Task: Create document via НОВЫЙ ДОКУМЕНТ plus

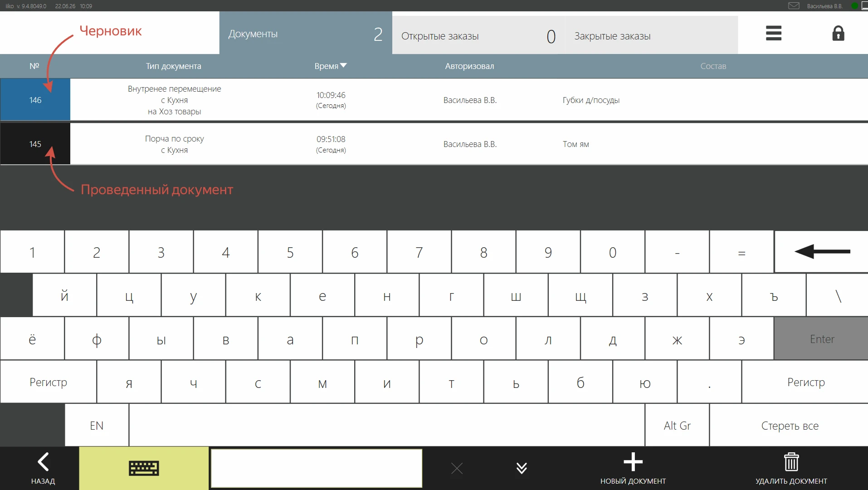Action: click(x=633, y=468)
